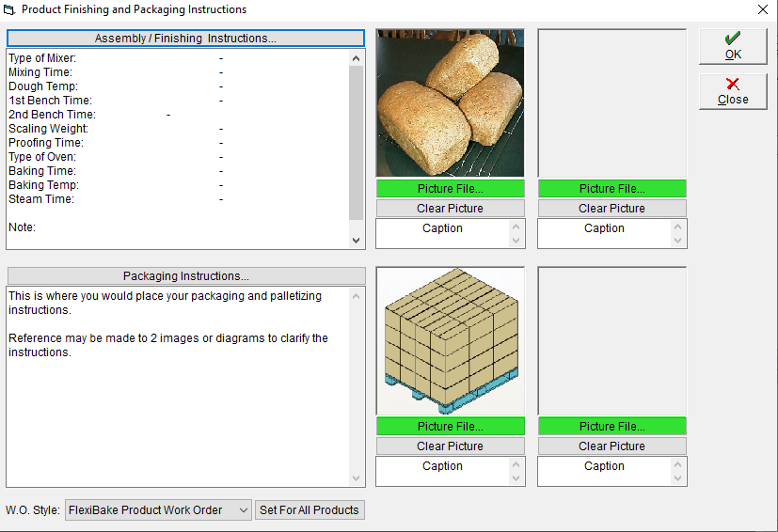Click the 'Type of Oven:' line

42,157
